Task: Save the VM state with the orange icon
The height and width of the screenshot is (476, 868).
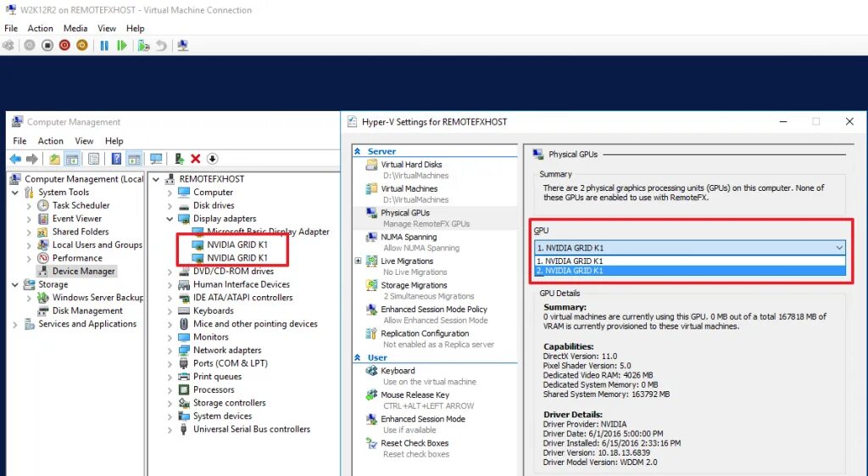Action: pyautogui.click(x=82, y=46)
